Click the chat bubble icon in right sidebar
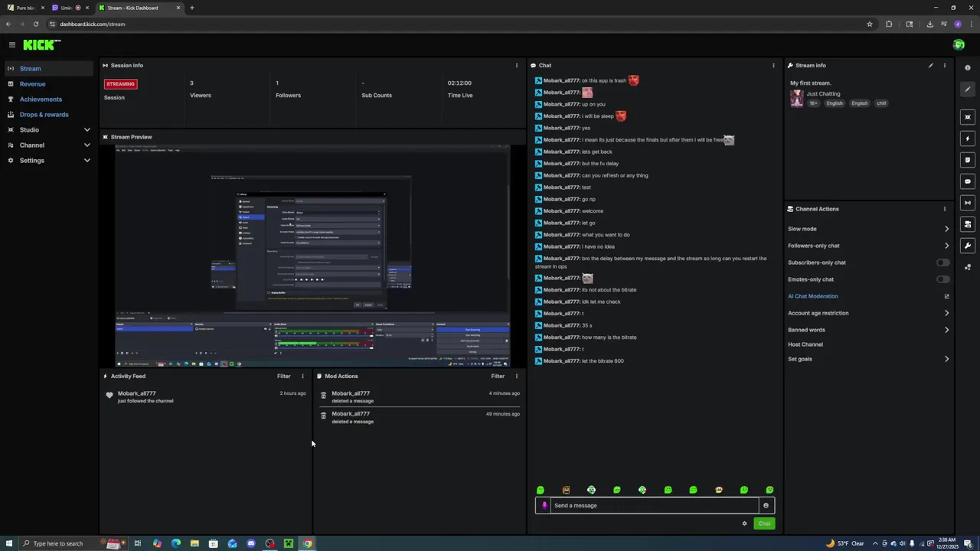 point(968,181)
